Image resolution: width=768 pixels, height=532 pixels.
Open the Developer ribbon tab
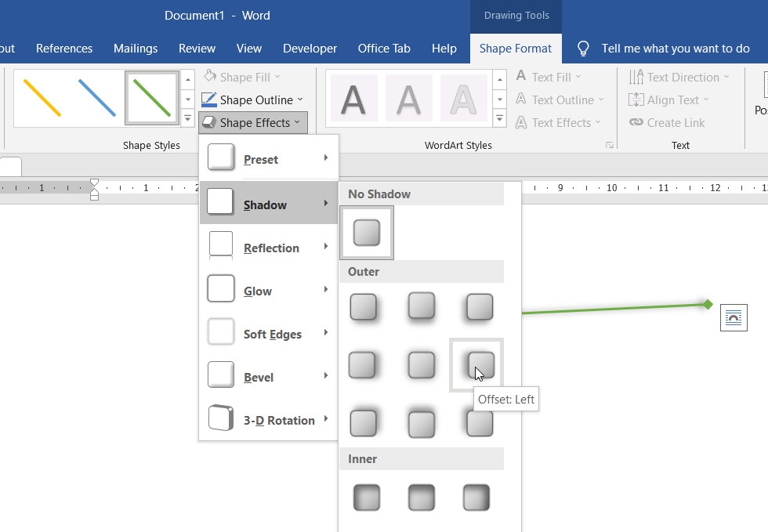pyautogui.click(x=310, y=49)
